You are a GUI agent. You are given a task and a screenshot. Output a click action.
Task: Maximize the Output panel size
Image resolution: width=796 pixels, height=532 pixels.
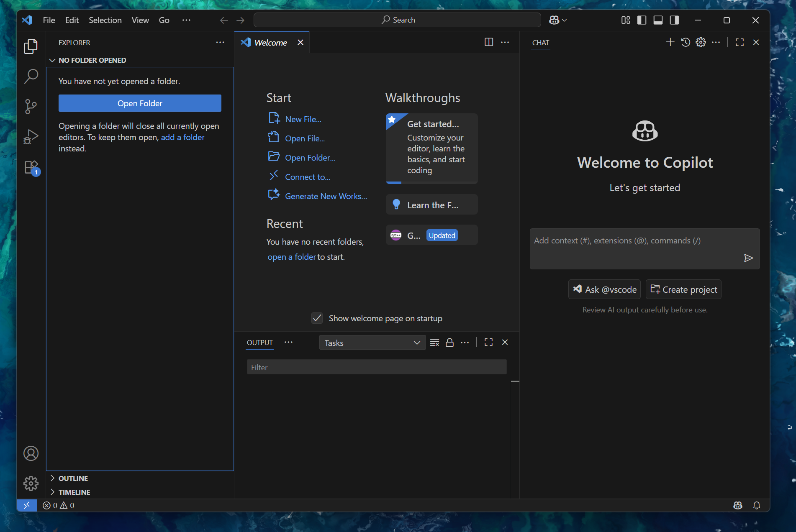click(x=488, y=343)
